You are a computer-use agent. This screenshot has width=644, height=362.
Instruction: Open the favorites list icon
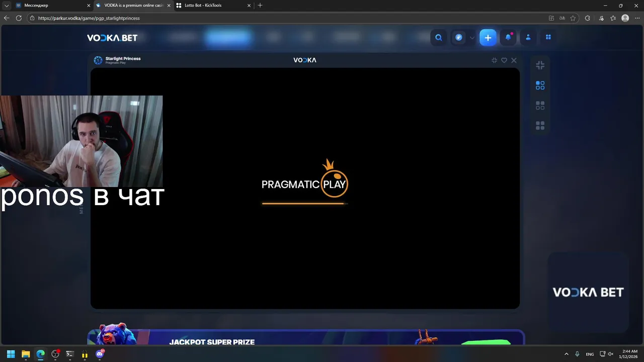tap(613, 18)
